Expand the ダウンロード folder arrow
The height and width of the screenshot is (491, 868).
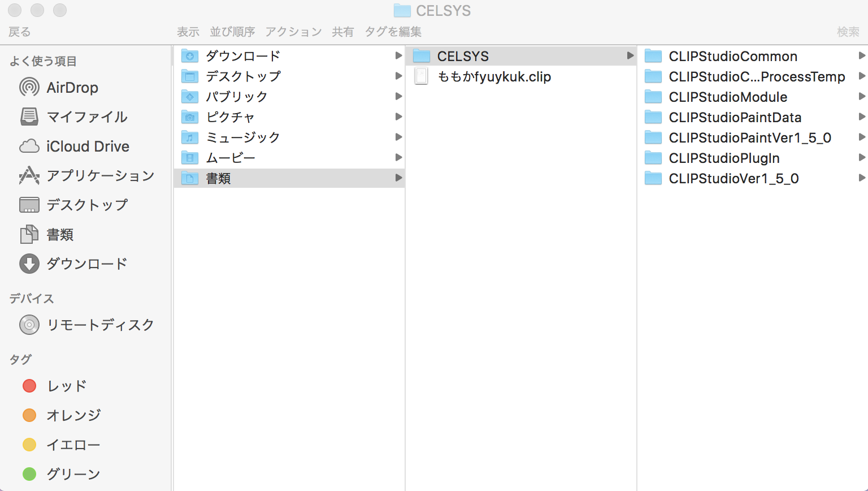[x=398, y=55]
